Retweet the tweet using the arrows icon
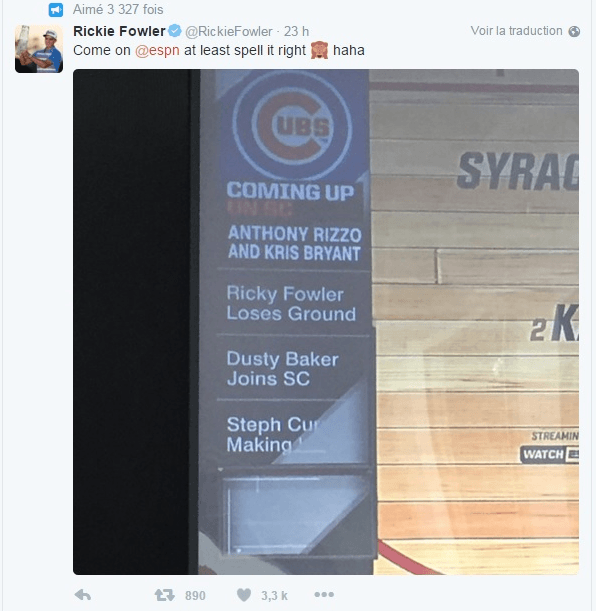The width and height of the screenshot is (596, 611). [x=164, y=595]
